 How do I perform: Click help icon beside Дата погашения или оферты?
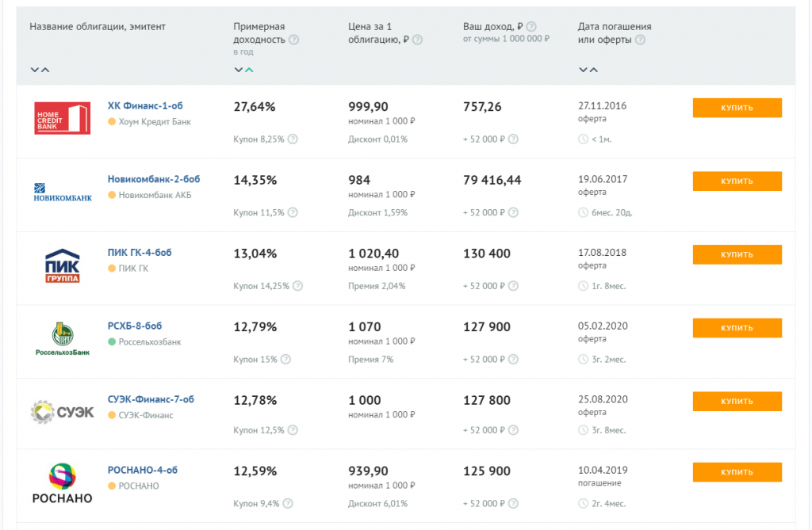(640, 40)
